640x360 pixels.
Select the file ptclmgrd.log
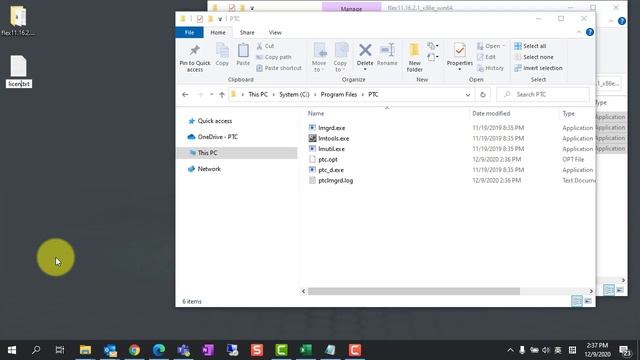click(x=336, y=180)
